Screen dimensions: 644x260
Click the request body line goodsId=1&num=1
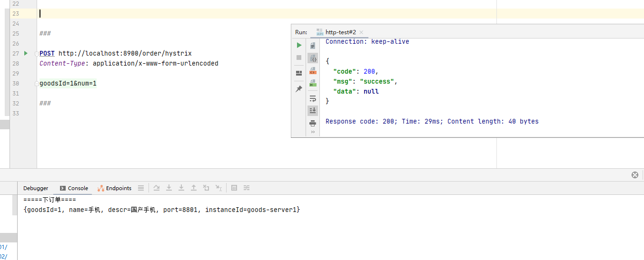pos(68,84)
